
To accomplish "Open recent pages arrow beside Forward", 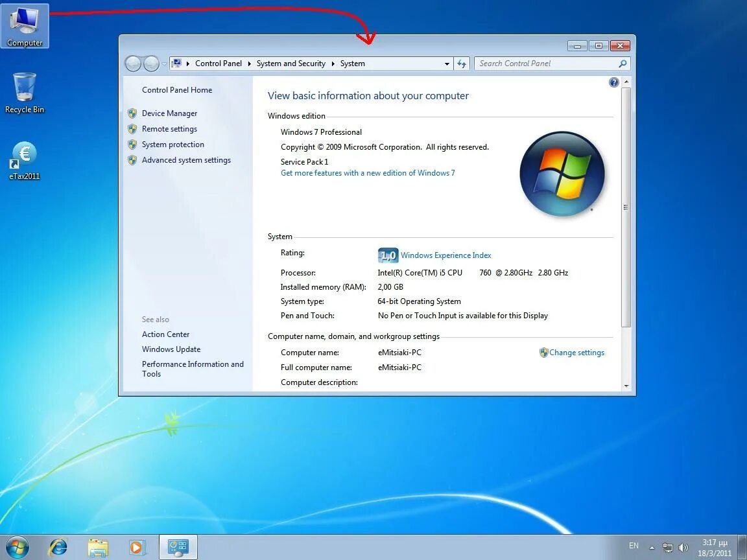I will pos(164,64).
